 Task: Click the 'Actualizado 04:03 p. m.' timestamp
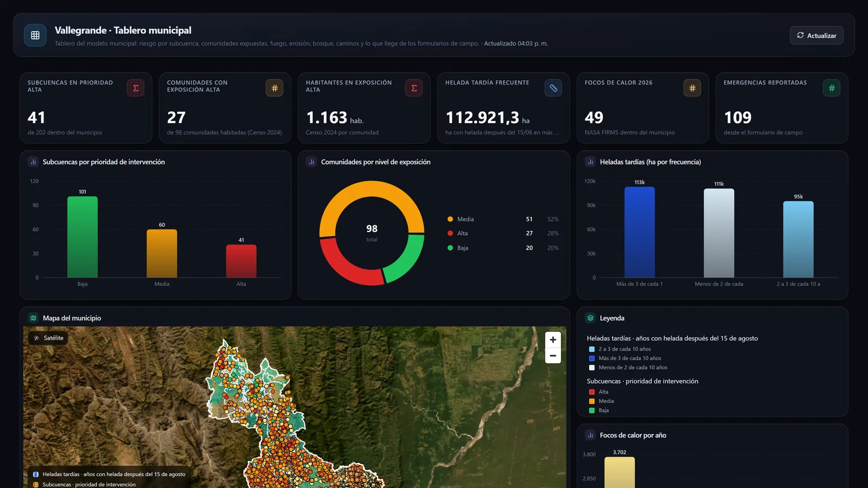[516, 43]
